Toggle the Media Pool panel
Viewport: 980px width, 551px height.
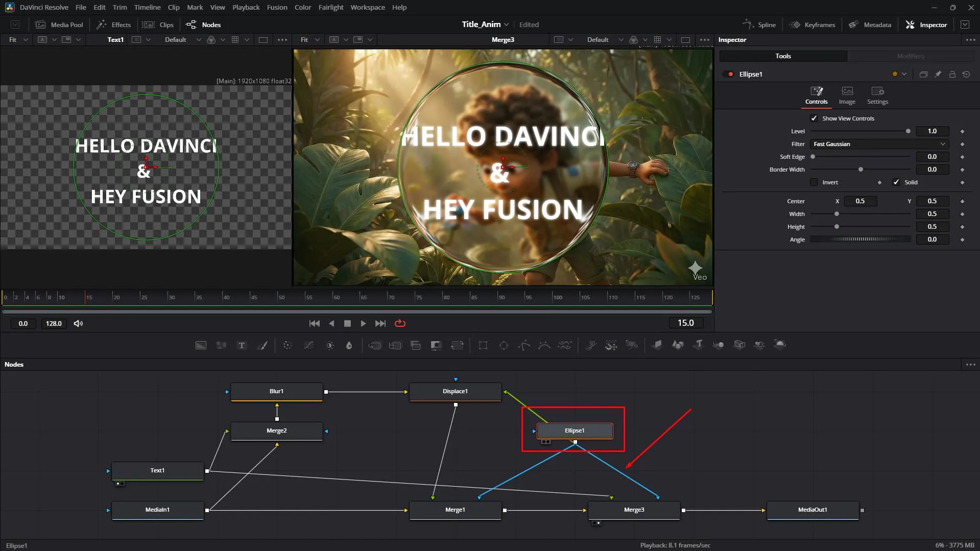[59, 25]
